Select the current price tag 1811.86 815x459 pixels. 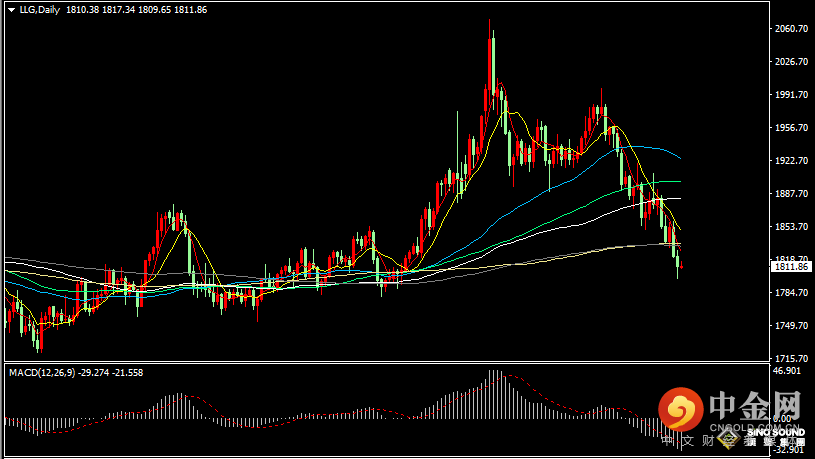(791, 267)
